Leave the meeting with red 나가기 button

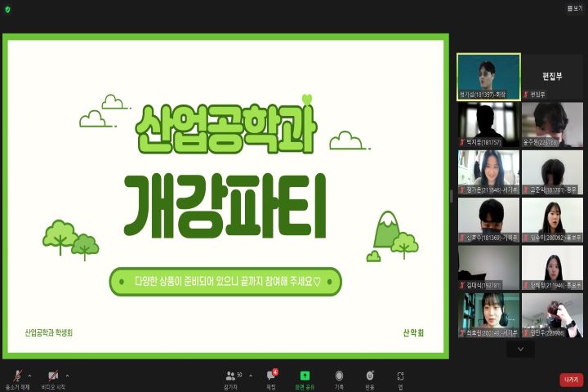pos(571,379)
